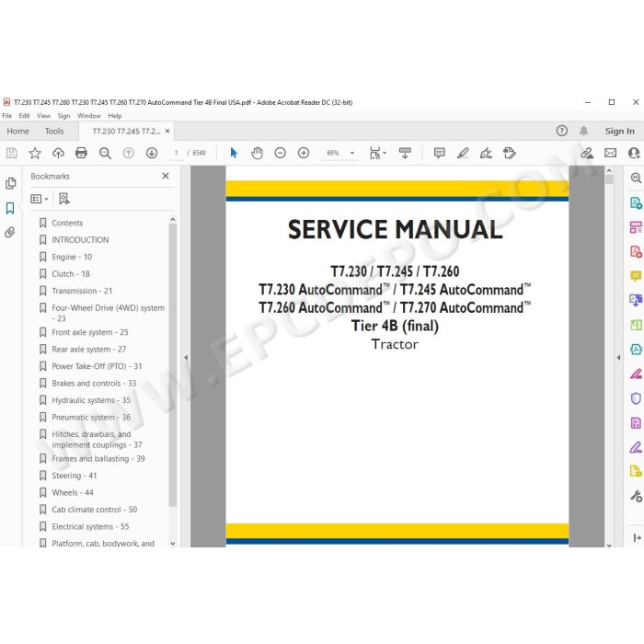Collapse the left navigation pane arrow
This screenshot has width=644, height=644.
point(186,358)
